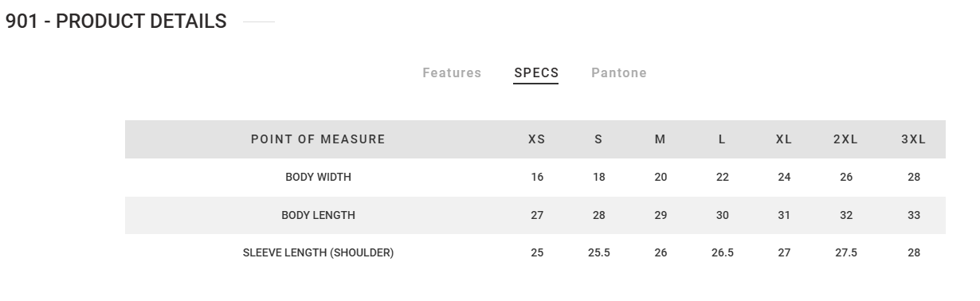Image resolution: width=980 pixels, height=301 pixels.
Task: Click the XL size column header
Action: point(784,139)
